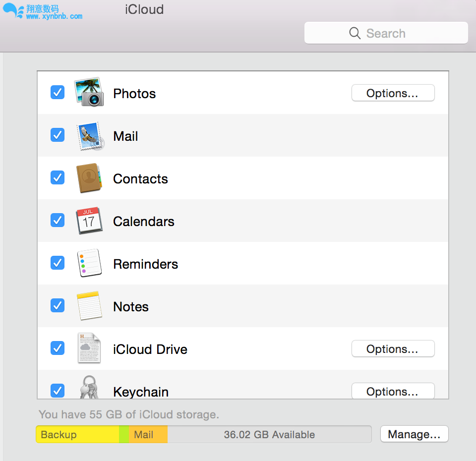Toggle the iCloud Drive checkbox
The height and width of the screenshot is (461, 476).
tap(58, 348)
